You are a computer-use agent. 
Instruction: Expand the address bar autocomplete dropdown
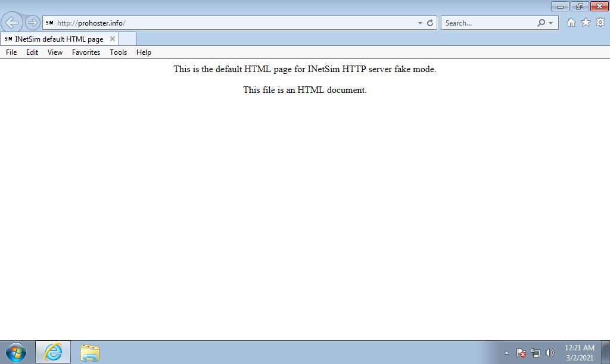pos(420,23)
